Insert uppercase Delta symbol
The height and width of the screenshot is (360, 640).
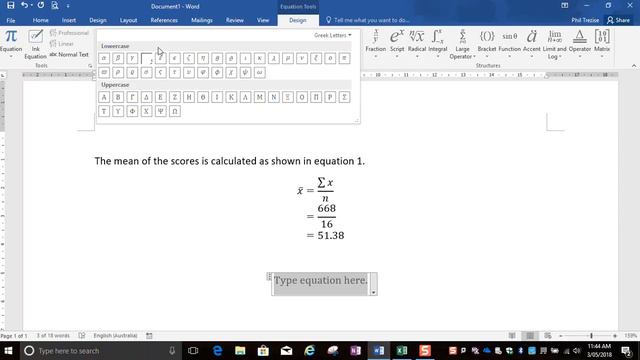[146, 97]
